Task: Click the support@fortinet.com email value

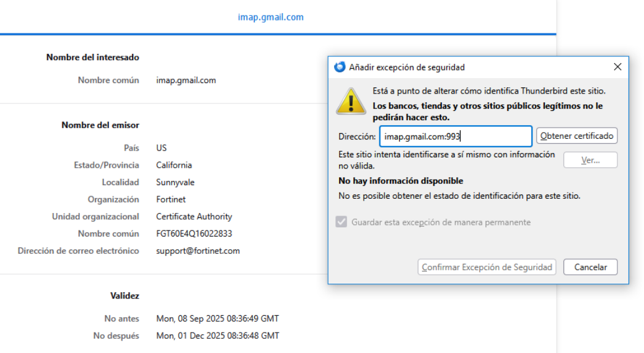Action: [198, 251]
